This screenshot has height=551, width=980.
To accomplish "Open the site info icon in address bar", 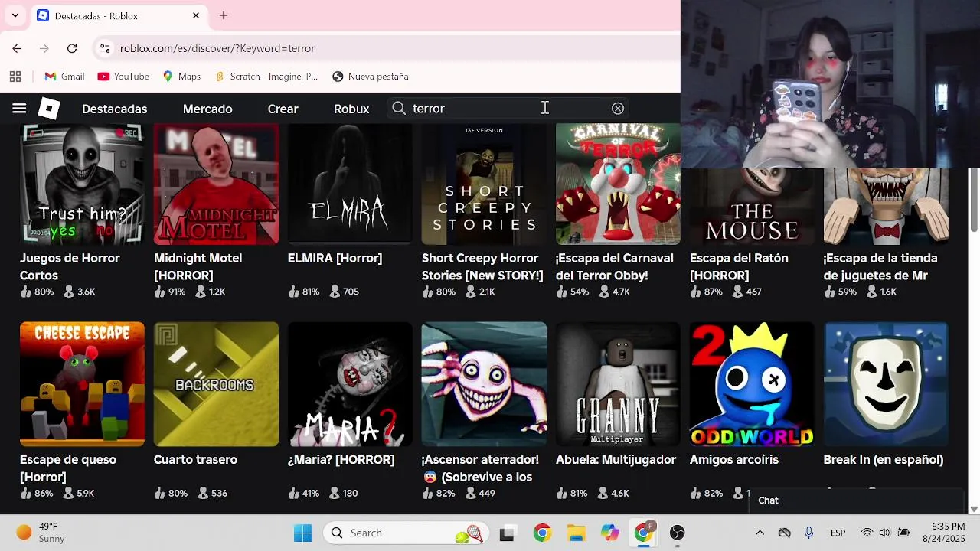I will (105, 48).
